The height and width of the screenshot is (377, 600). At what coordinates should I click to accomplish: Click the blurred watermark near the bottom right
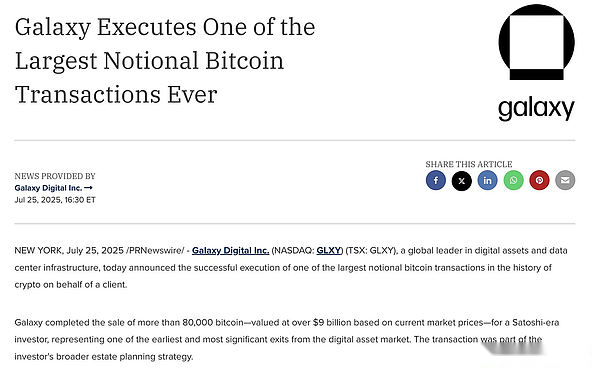tap(515, 348)
